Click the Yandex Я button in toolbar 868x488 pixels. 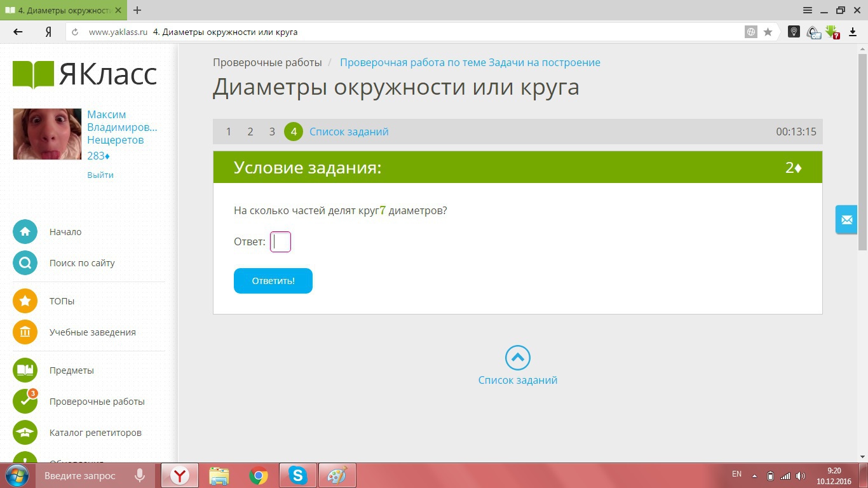48,32
